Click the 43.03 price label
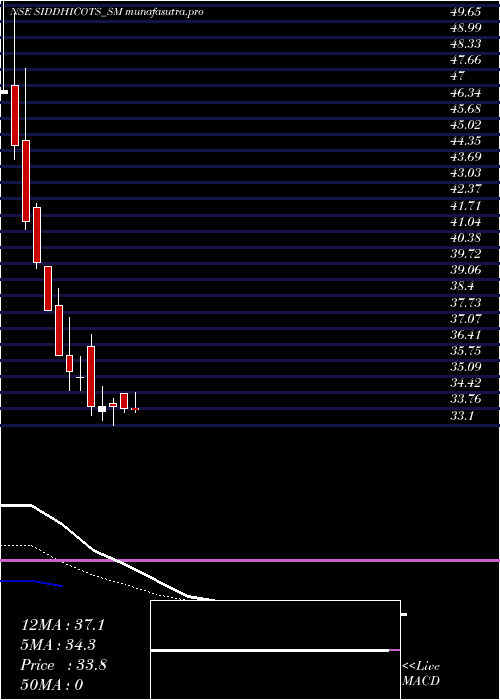 click(x=465, y=173)
